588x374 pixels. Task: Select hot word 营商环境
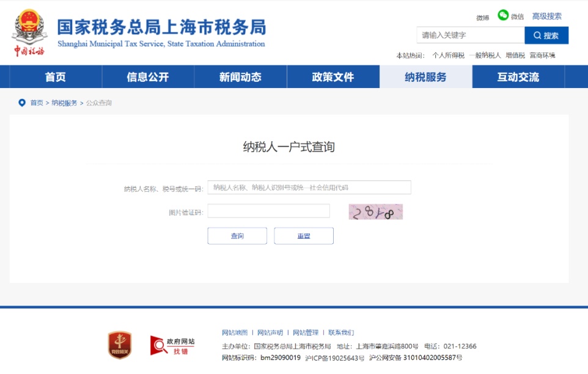[542, 56]
